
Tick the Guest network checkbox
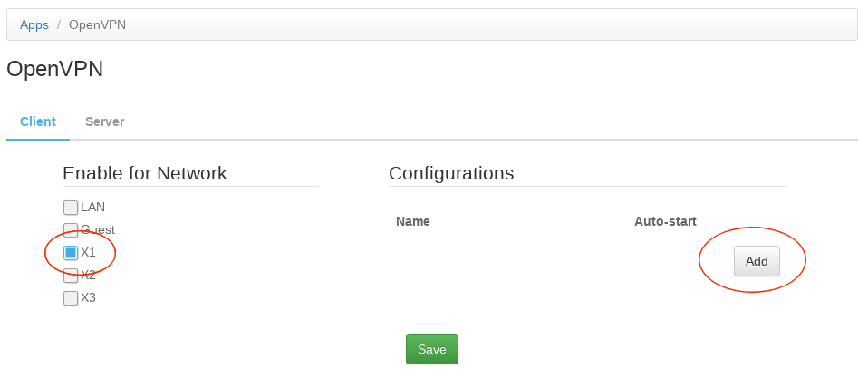tap(71, 230)
